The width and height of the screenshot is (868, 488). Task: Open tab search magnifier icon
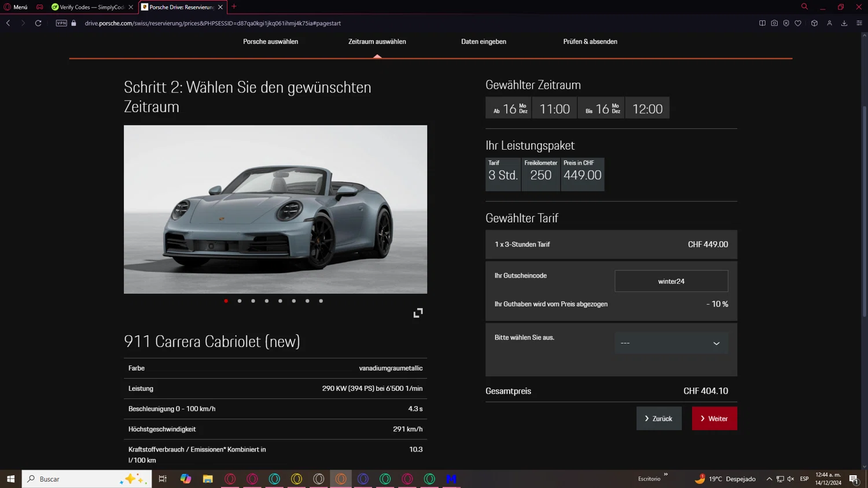[x=804, y=6]
